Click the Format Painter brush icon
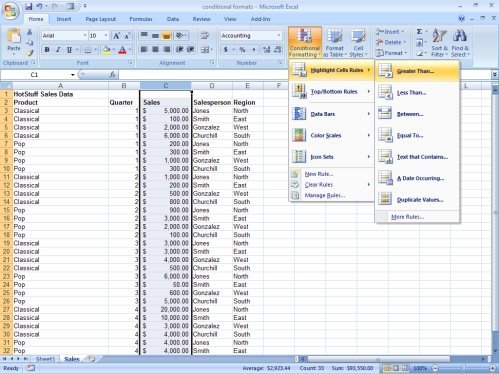This screenshot has width=499, height=374. click(30, 53)
